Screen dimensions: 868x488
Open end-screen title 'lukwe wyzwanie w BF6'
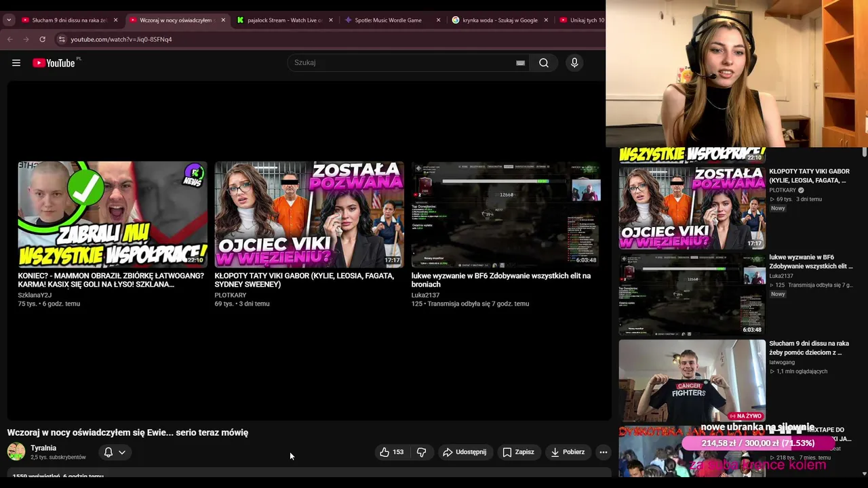tap(501, 280)
